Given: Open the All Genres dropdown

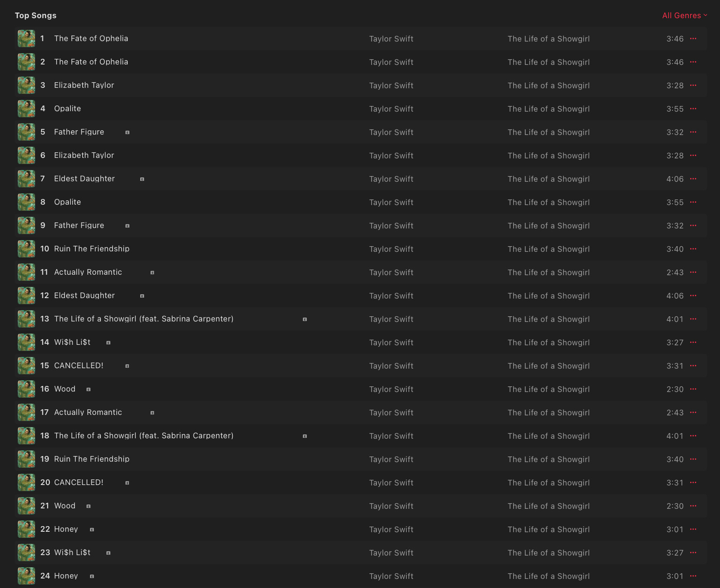Looking at the screenshot, I should coord(685,16).
